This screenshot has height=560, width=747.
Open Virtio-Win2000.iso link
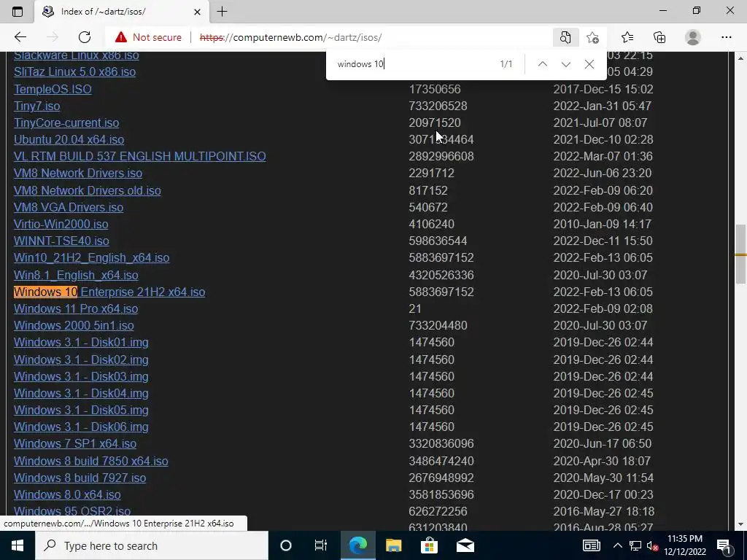click(61, 224)
